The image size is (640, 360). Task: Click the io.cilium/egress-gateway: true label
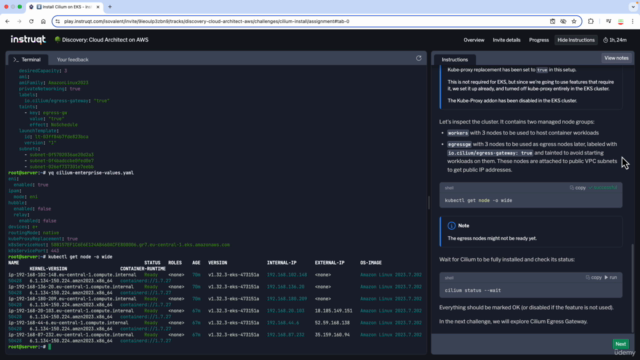click(x=490, y=153)
